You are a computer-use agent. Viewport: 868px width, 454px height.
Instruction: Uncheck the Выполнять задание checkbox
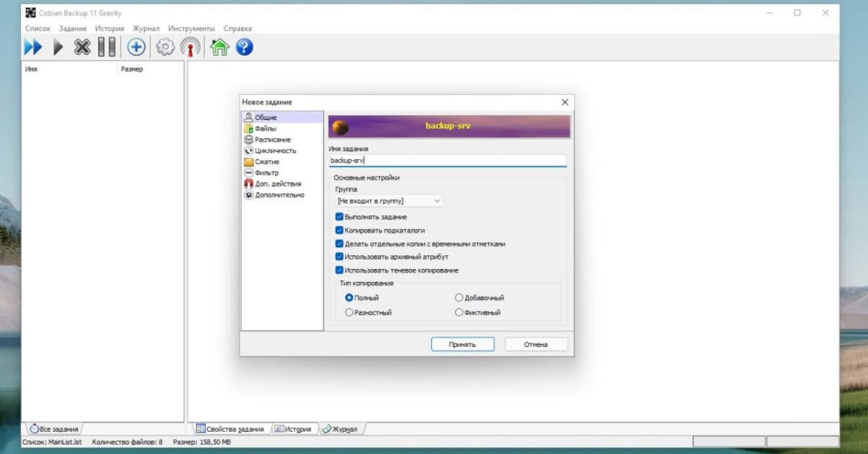[339, 217]
